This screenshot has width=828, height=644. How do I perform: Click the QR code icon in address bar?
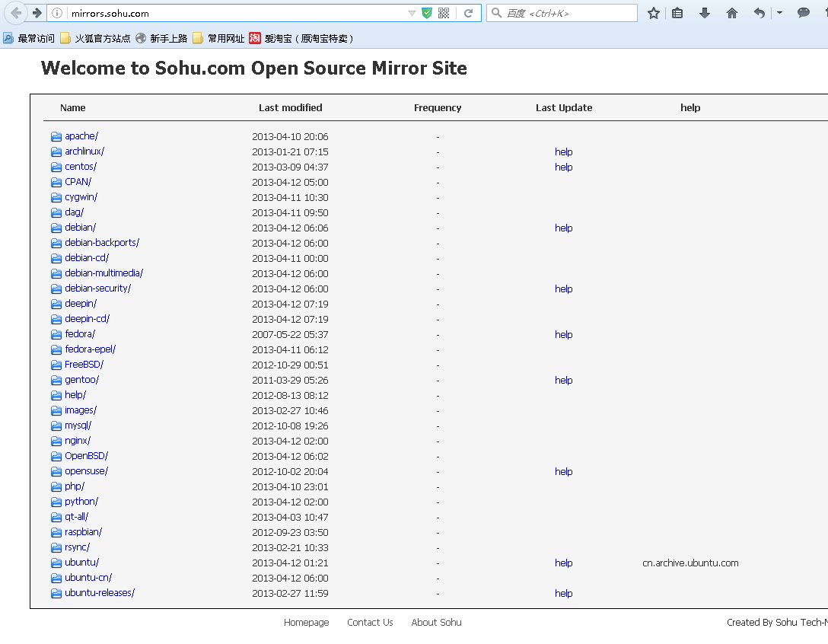pyautogui.click(x=444, y=13)
